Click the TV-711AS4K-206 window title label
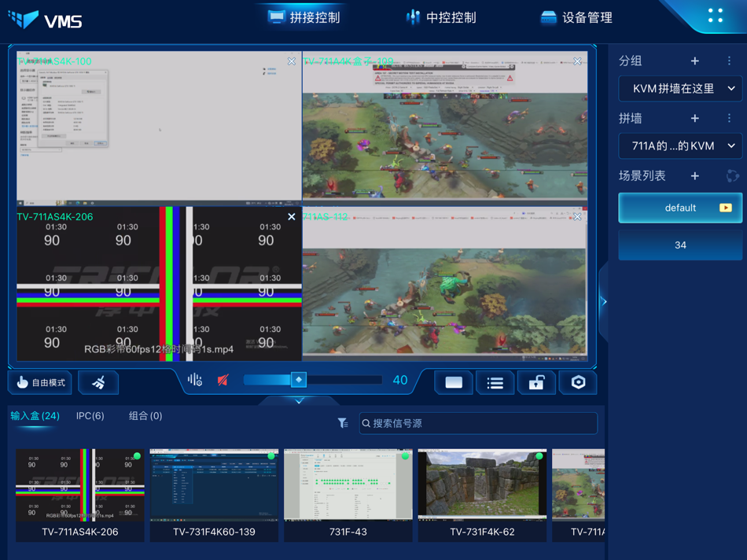Viewport: 747px width, 560px height. coord(55,217)
